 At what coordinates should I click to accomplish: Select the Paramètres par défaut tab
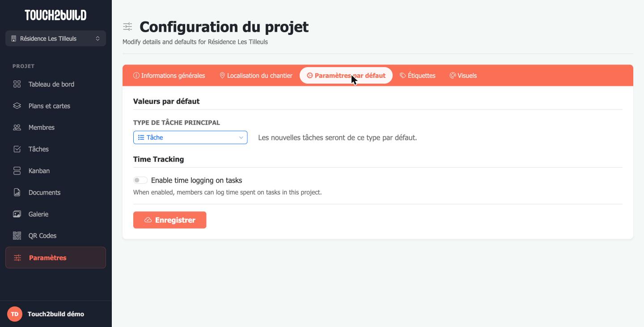346,76
